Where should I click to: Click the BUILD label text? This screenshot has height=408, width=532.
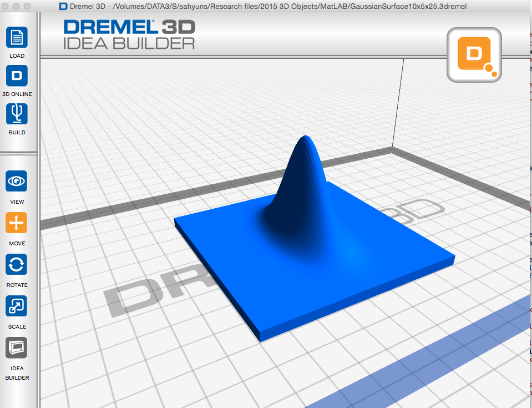pyautogui.click(x=17, y=132)
